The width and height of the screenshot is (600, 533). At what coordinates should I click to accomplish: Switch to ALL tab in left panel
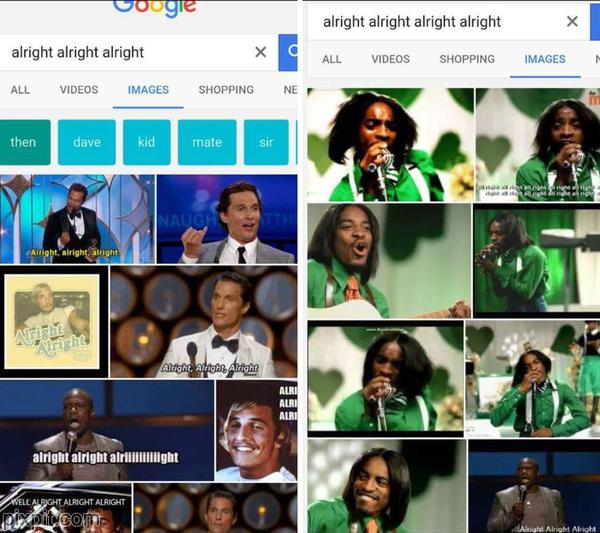coord(20,90)
